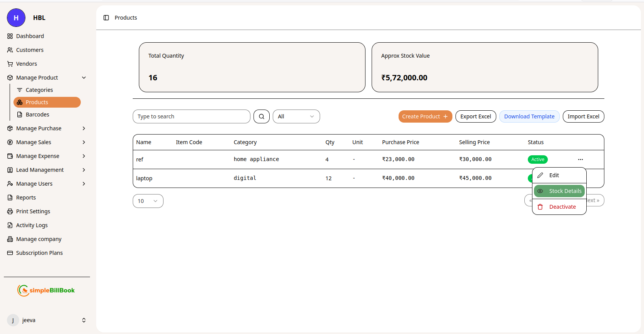This screenshot has width=644, height=334.
Task: Click the Create Product button
Action: coord(425,116)
